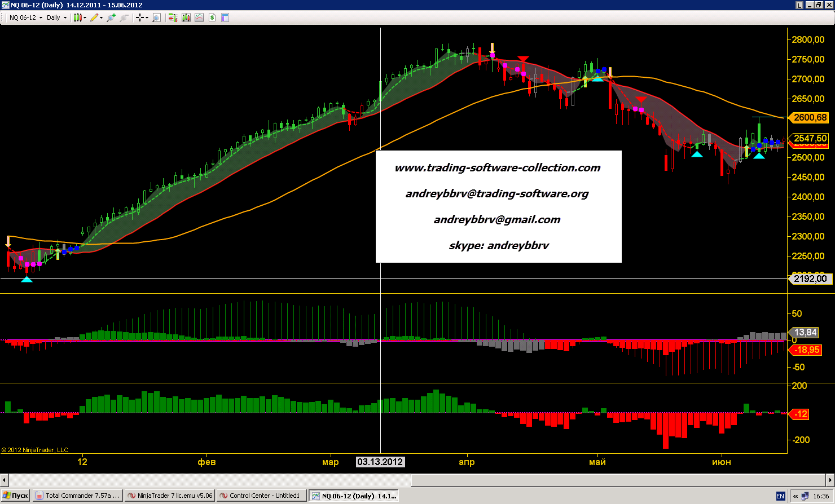Switch to Control Center - Untitled1 taskbar item
This screenshot has height=504, width=835.
tap(262, 496)
